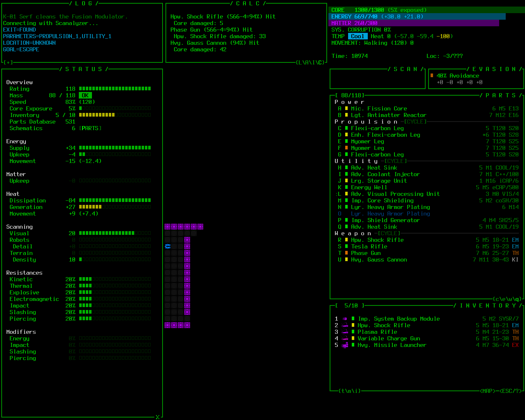
Task: Click the empty Scan panel box
Action: [x=378, y=79]
